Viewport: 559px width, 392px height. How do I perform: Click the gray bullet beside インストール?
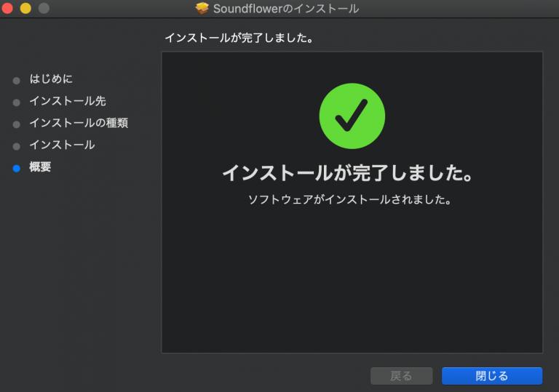[x=17, y=146]
